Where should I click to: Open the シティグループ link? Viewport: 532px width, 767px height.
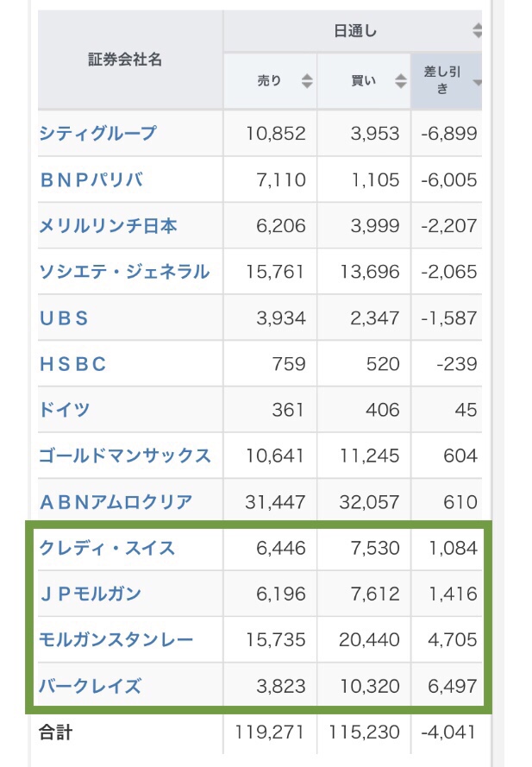[x=97, y=133]
